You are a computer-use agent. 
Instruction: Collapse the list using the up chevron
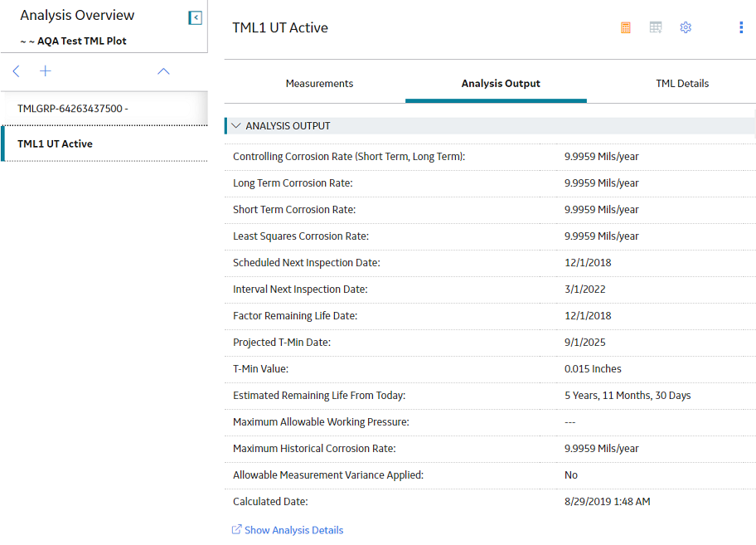pos(163,71)
